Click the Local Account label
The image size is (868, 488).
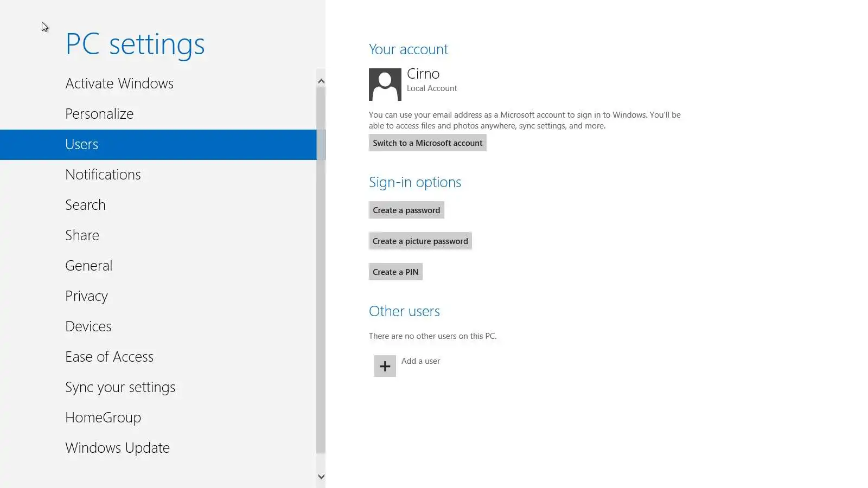[x=432, y=88]
